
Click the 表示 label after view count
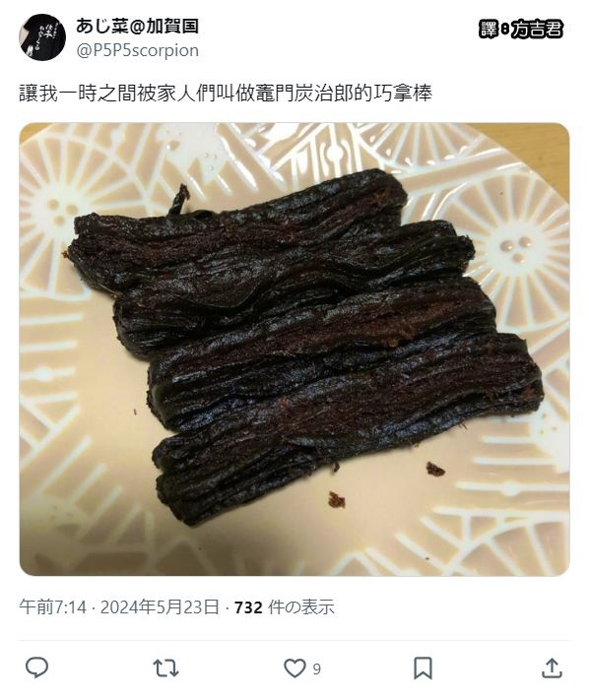[x=318, y=607]
